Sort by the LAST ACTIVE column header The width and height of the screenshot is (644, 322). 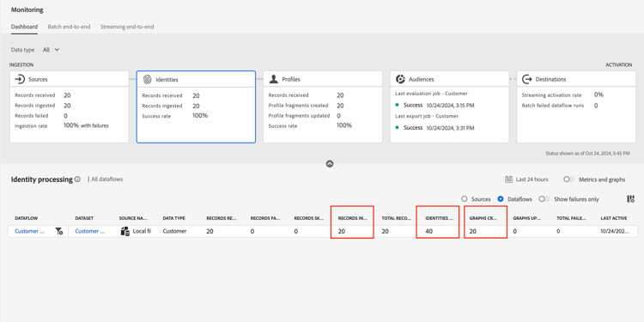pyautogui.click(x=614, y=218)
